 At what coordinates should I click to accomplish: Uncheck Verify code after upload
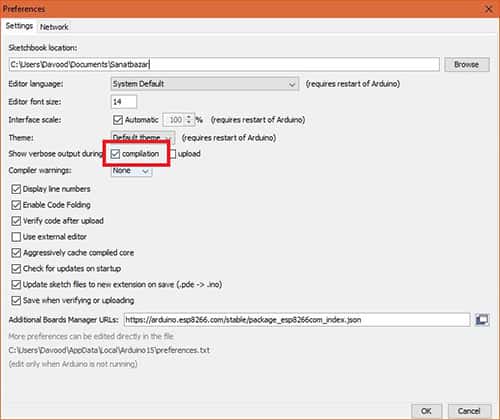(16, 221)
